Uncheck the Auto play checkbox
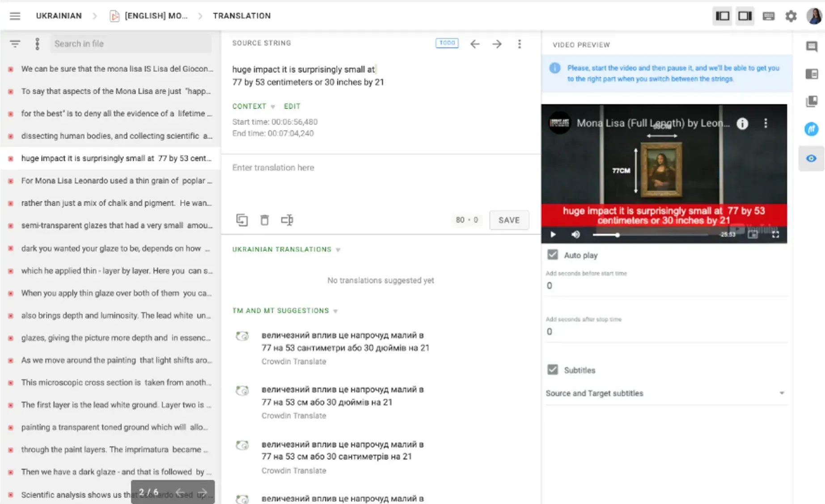This screenshot has height=504, width=825. 553,255
